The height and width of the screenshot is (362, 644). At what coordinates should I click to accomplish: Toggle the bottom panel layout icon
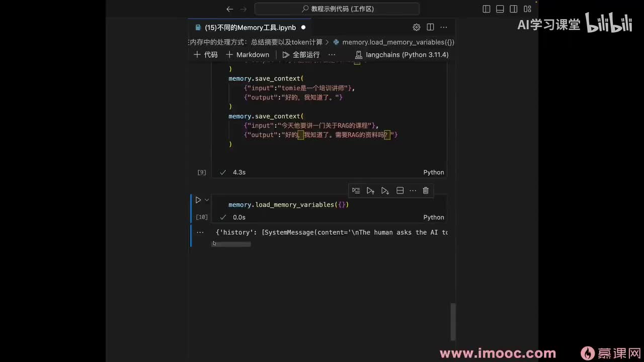500,9
